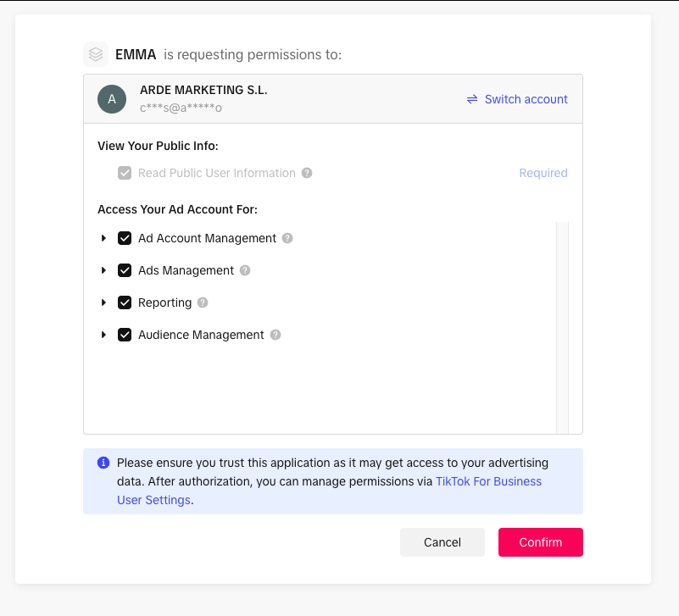Open TikTok For Business User Settings link

(x=488, y=481)
